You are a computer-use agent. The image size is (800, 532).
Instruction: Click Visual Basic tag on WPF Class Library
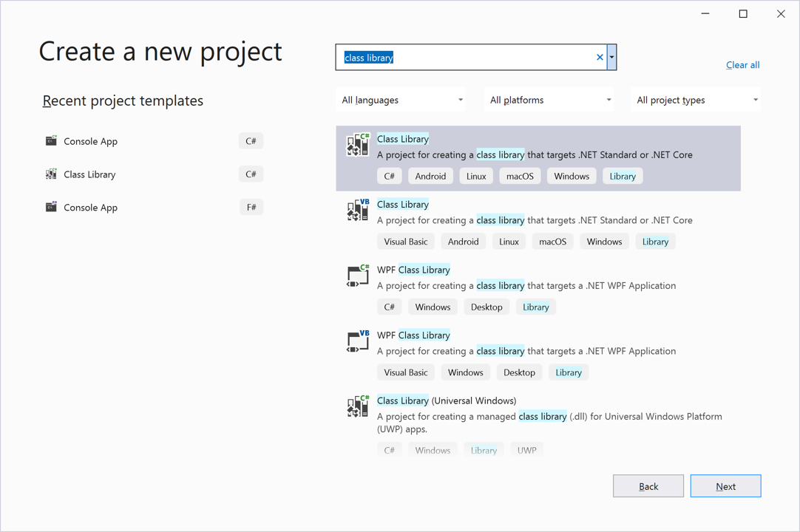[x=406, y=372]
